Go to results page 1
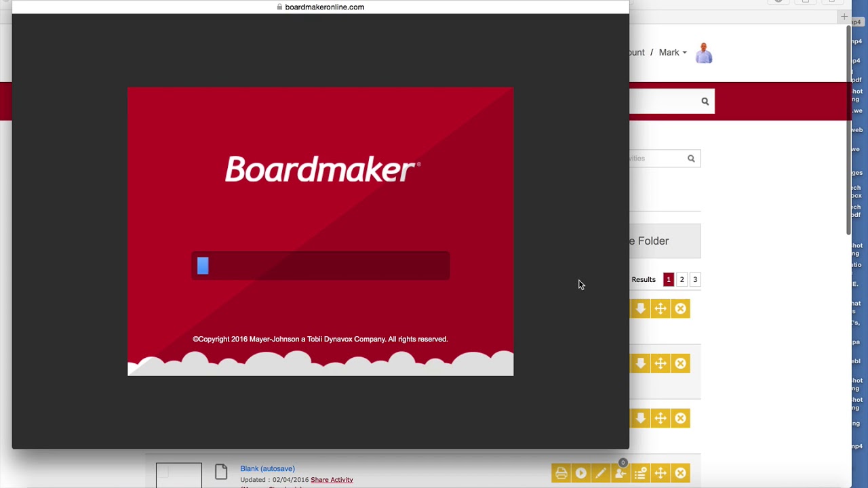 (x=668, y=279)
